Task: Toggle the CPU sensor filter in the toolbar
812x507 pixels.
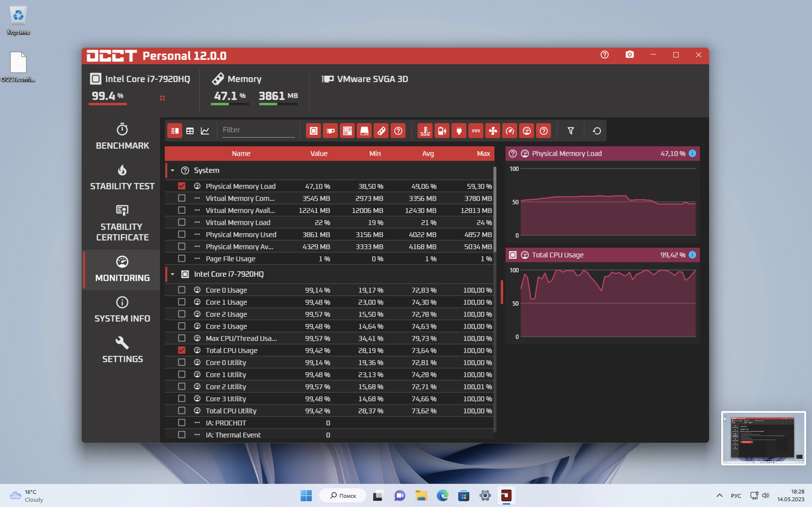Action: point(313,131)
